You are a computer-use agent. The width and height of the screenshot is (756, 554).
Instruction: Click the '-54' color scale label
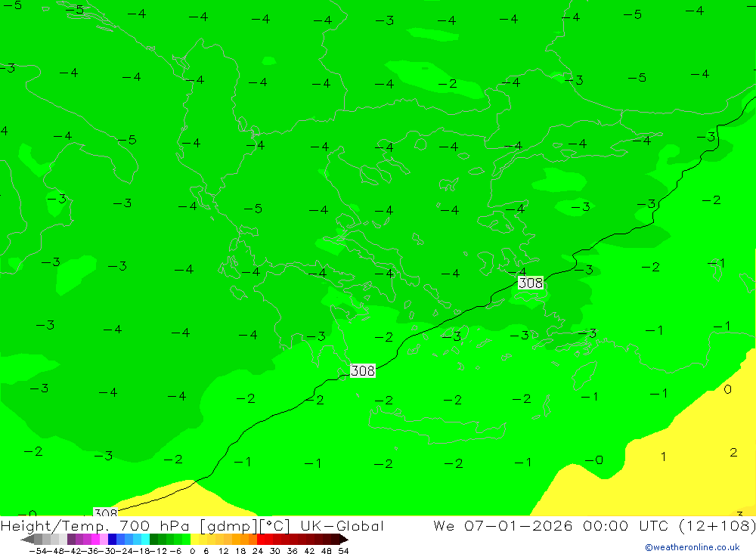point(38,551)
